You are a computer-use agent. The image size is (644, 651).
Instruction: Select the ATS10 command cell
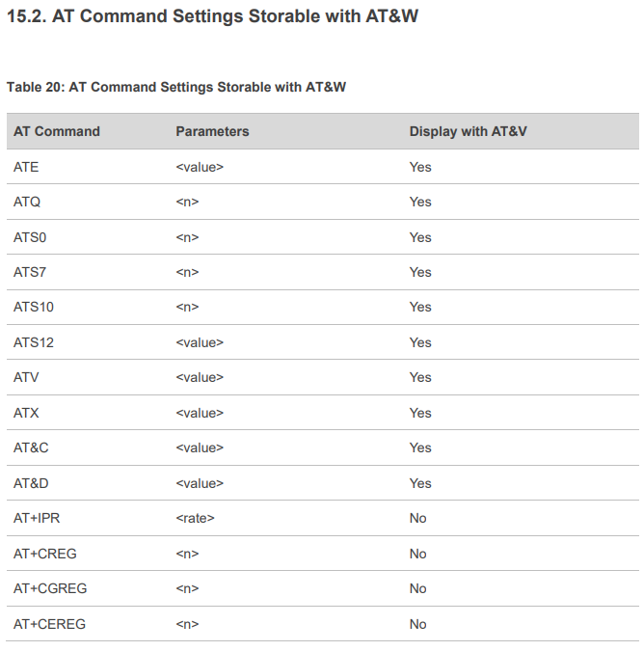point(34,307)
